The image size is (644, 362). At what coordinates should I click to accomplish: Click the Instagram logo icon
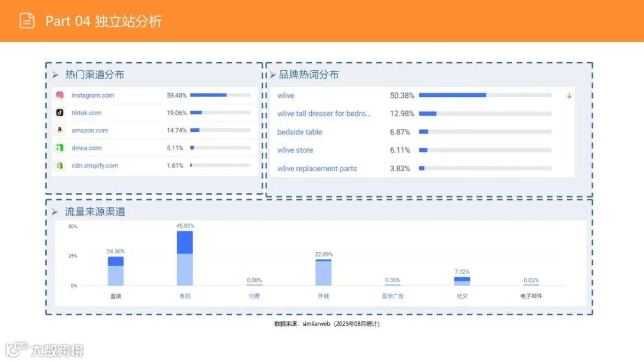point(60,95)
